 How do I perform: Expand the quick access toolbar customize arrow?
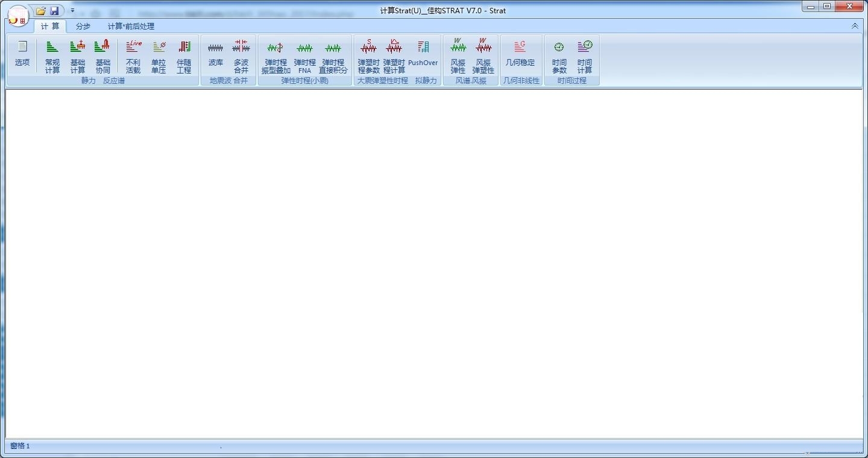72,11
